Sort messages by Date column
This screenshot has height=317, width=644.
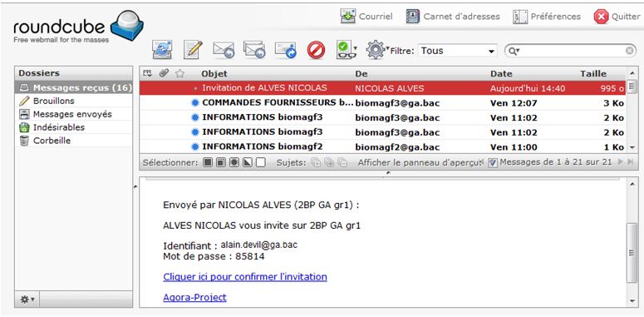(501, 74)
